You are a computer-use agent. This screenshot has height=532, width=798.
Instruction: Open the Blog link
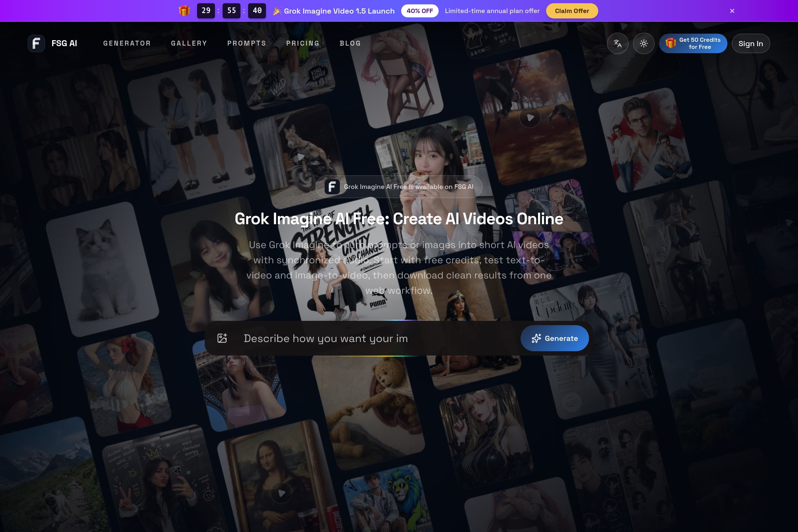pyautogui.click(x=350, y=43)
